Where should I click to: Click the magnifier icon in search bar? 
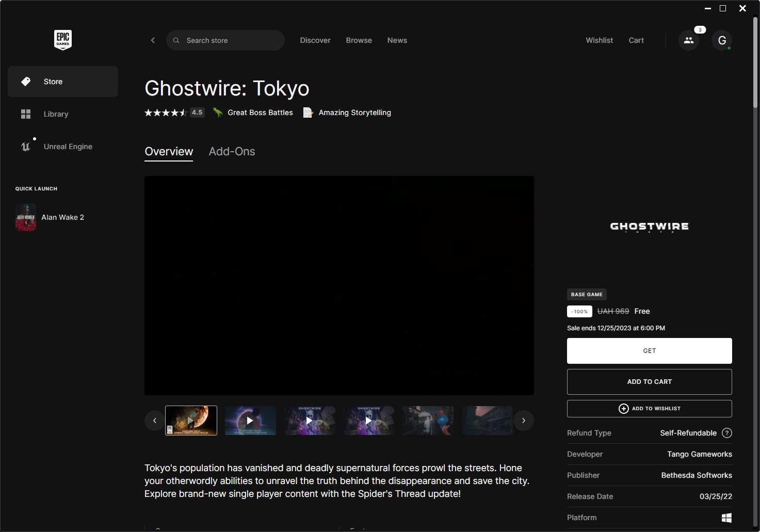176,40
